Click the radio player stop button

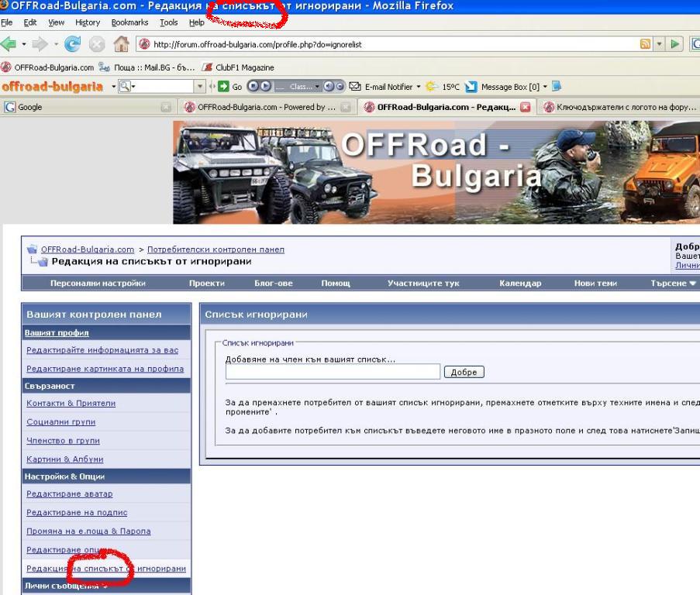pos(253,86)
